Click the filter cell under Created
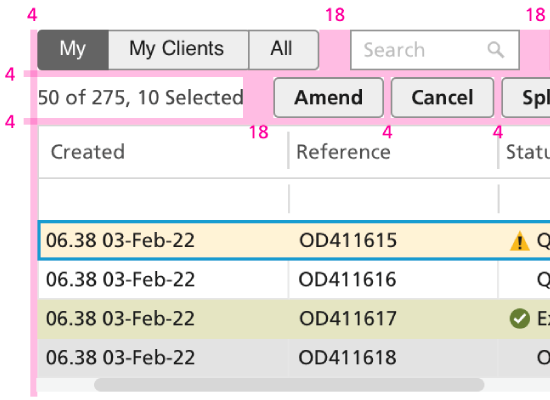The image size is (550, 400). [x=163, y=199]
